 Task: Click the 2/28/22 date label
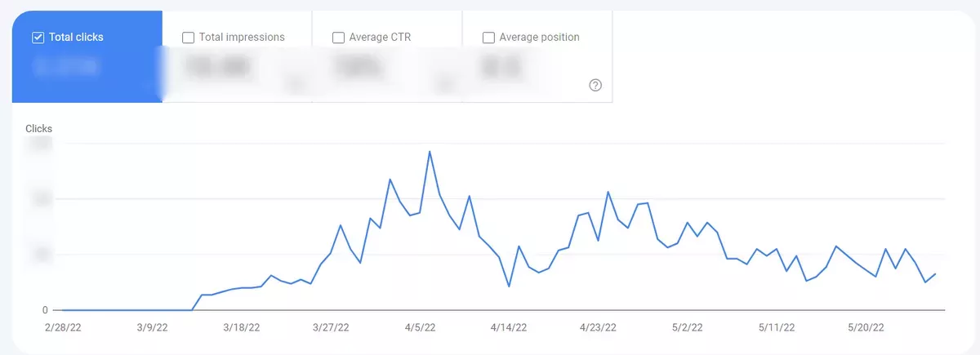(x=63, y=328)
